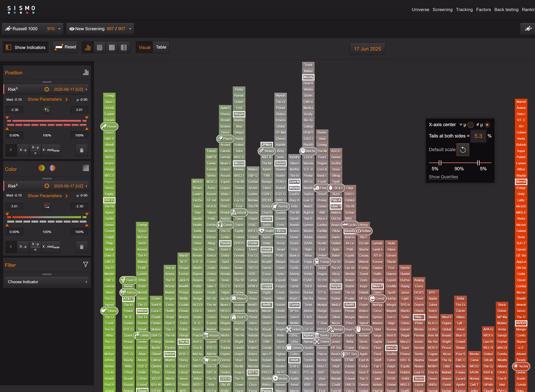This screenshot has height=392, width=535.
Task: Click the Tobacc sector bubble icon
Action: point(109,311)
